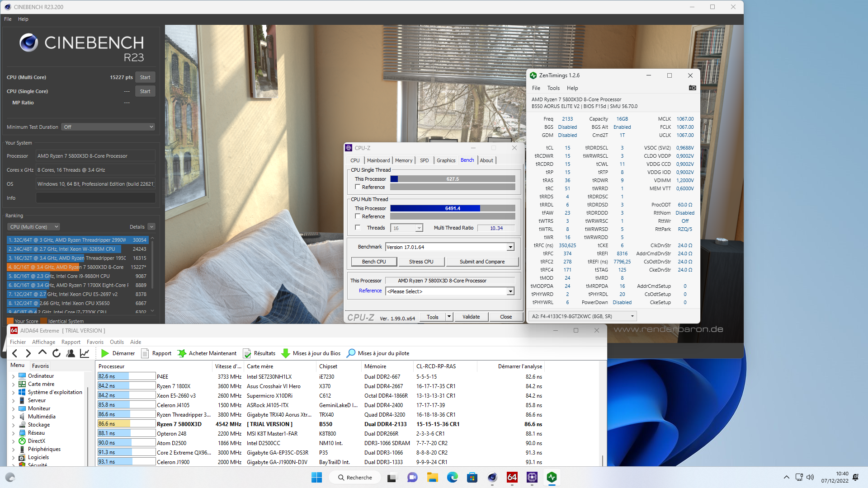The image size is (868, 488).
Task: Open the CPU-Z Tools dropdown arrow
Action: (x=449, y=317)
